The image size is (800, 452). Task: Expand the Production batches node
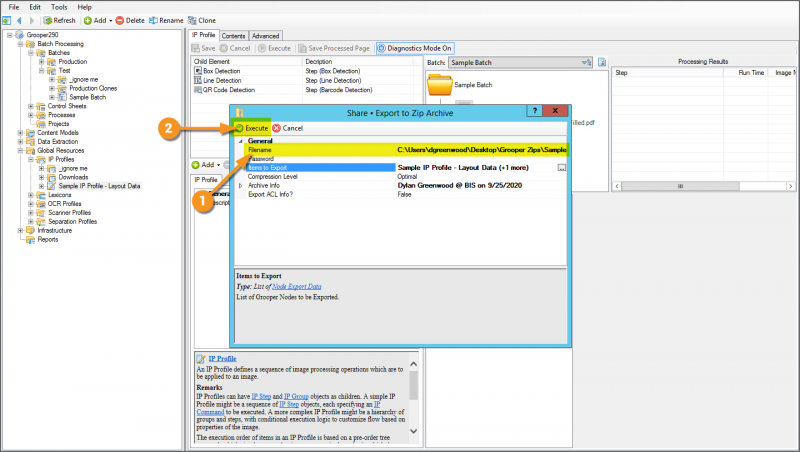[x=41, y=62]
